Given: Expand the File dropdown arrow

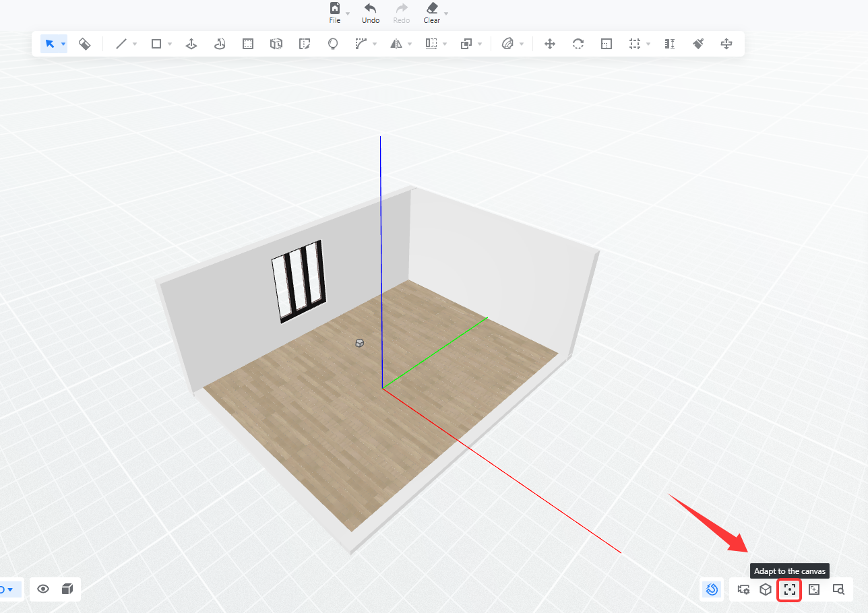Looking at the screenshot, I should click(x=348, y=13).
